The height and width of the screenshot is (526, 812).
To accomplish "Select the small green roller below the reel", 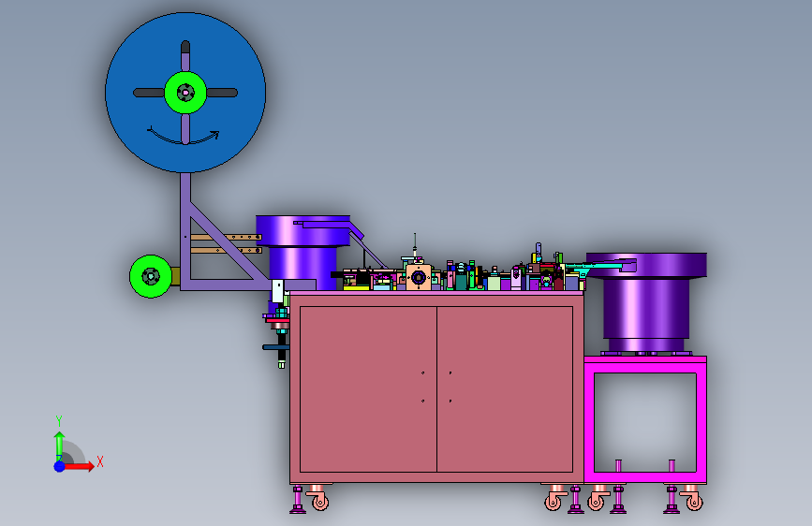I will (151, 276).
